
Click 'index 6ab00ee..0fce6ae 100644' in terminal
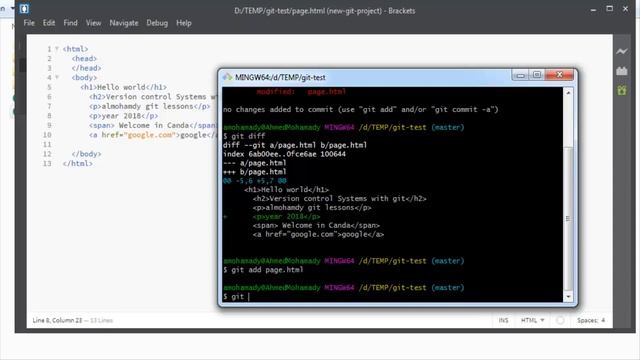tap(284, 154)
